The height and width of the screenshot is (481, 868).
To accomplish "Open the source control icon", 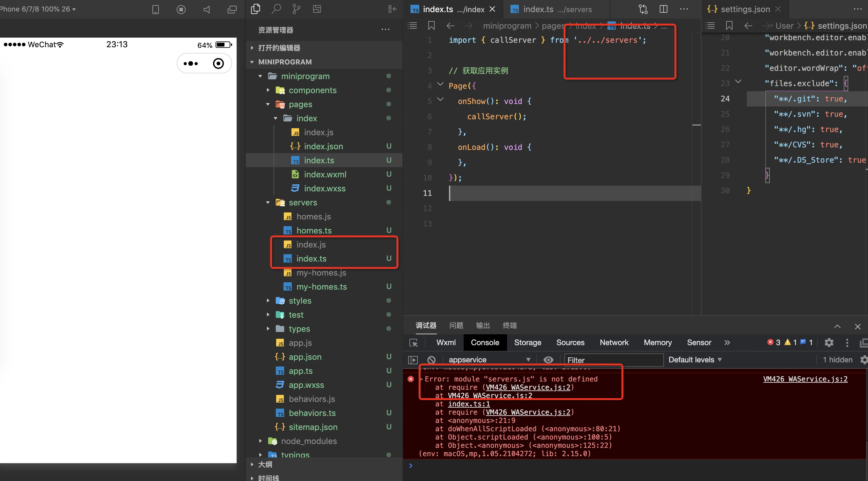I will [x=296, y=9].
